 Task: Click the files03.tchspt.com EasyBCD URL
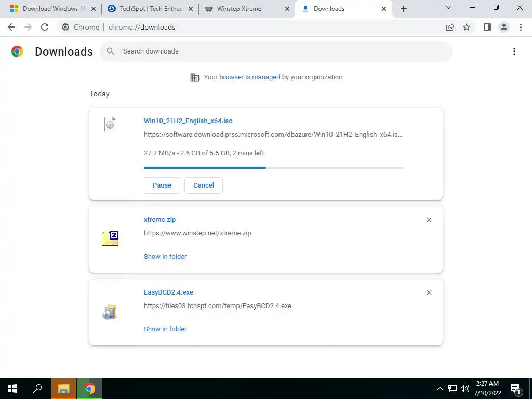tap(218, 305)
